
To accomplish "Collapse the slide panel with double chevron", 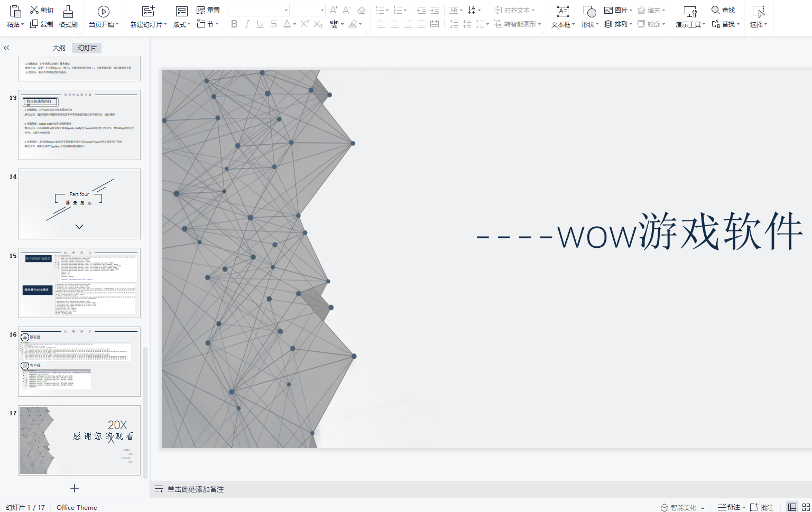I will coord(6,48).
